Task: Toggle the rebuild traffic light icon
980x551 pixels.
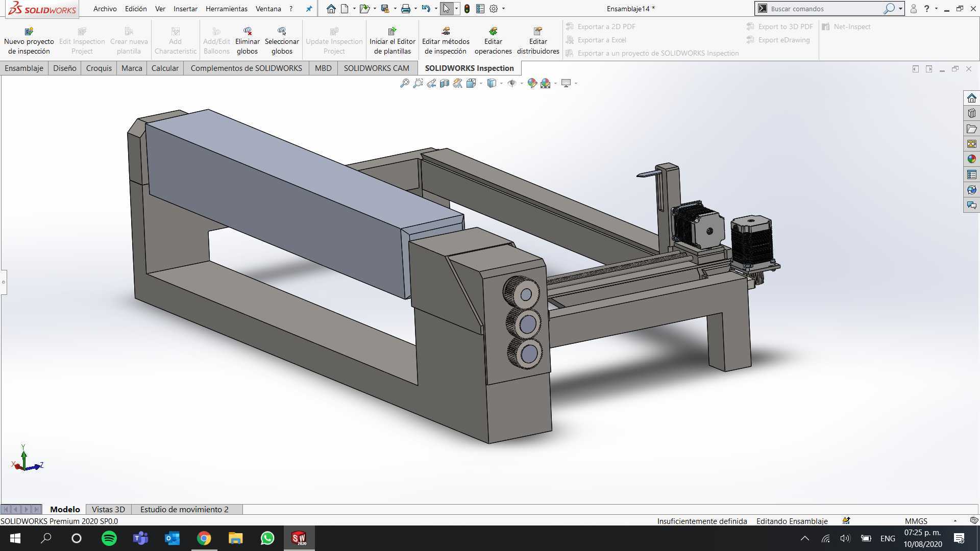Action: click(x=467, y=9)
